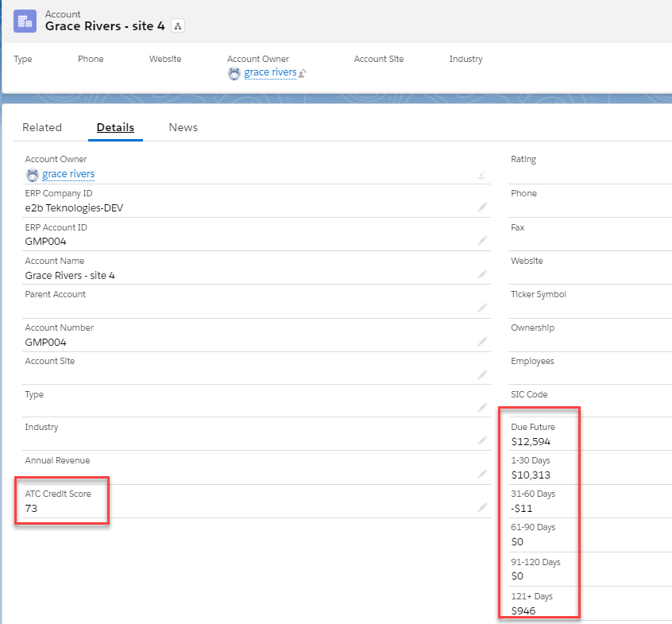Click pencil icon for ERP Account ID

pyautogui.click(x=482, y=241)
